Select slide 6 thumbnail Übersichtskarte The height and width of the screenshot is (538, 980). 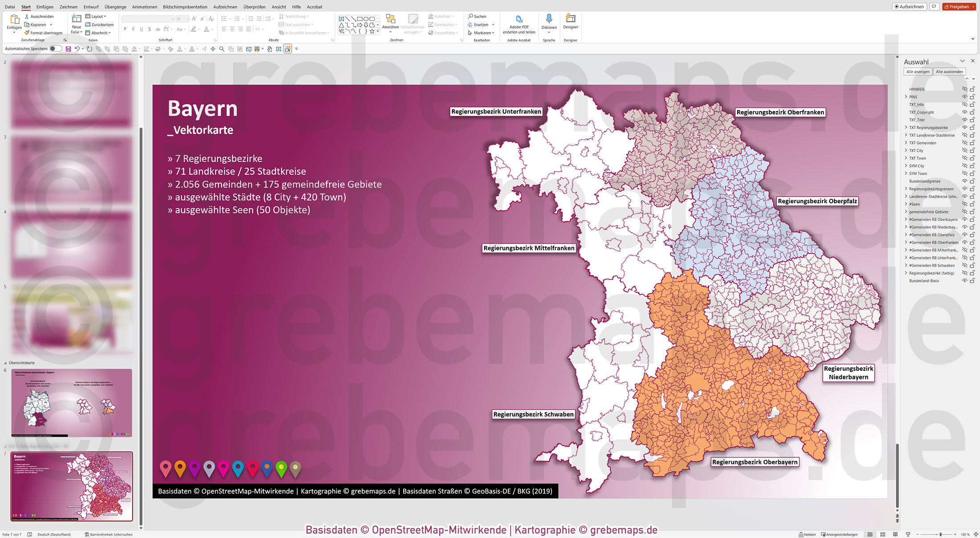coord(71,402)
